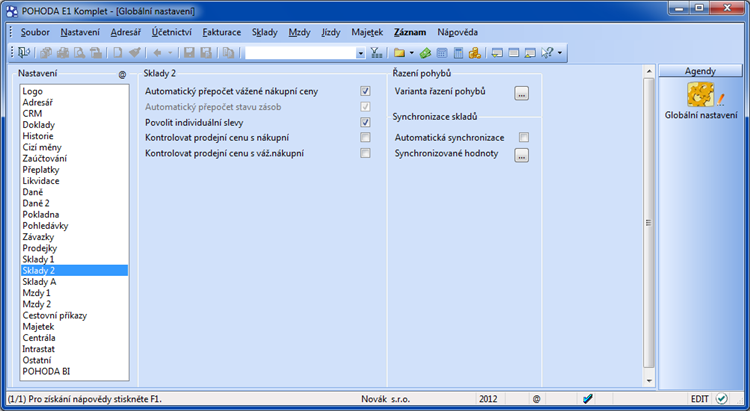Click the context help question-mark icon

[547, 53]
